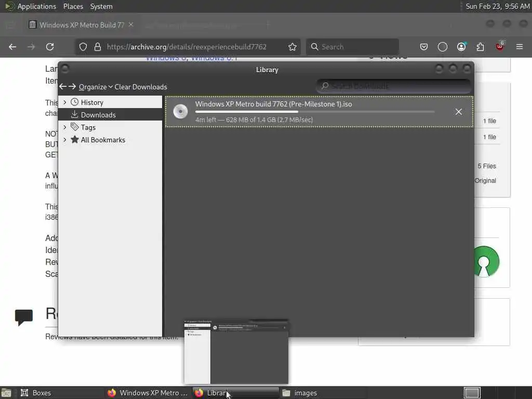Image resolution: width=532 pixels, height=399 pixels.
Task: Click the circle icon next to Pocket
Action: pyautogui.click(x=443, y=47)
